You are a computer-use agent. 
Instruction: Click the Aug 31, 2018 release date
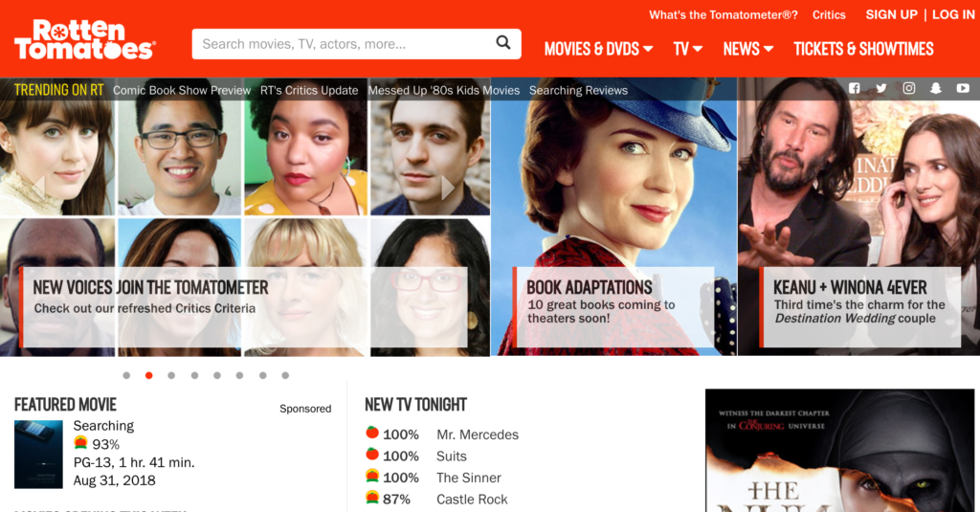(115, 480)
